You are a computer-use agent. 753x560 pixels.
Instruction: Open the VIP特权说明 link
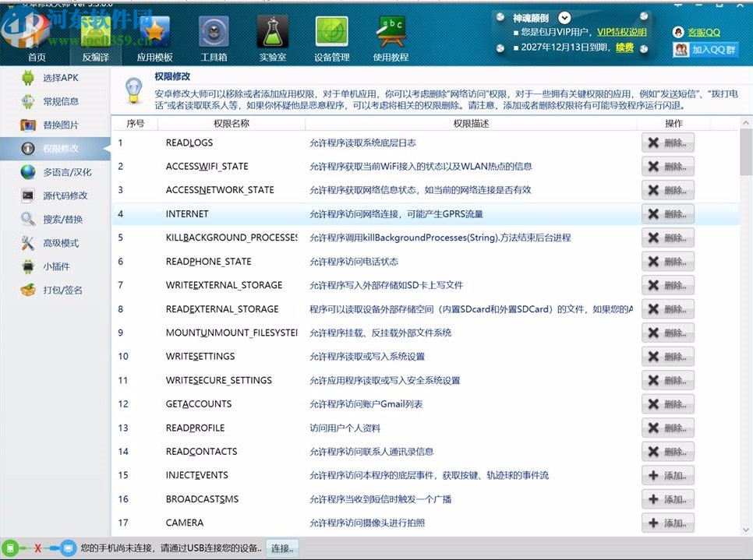(x=622, y=32)
